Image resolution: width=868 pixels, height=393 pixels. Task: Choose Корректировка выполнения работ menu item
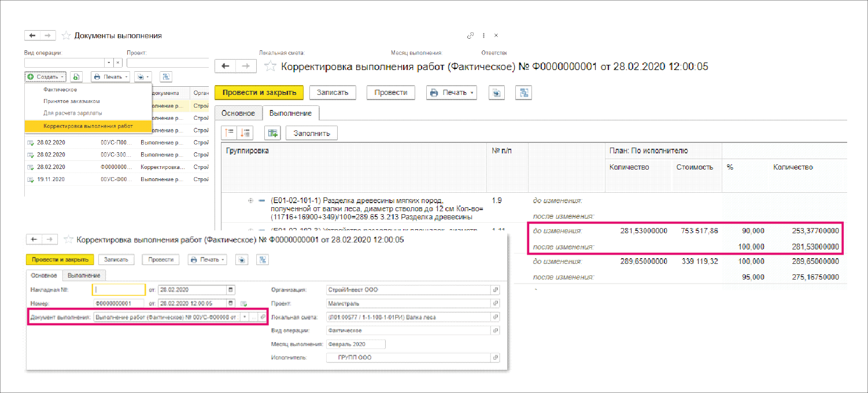coord(88,126)
